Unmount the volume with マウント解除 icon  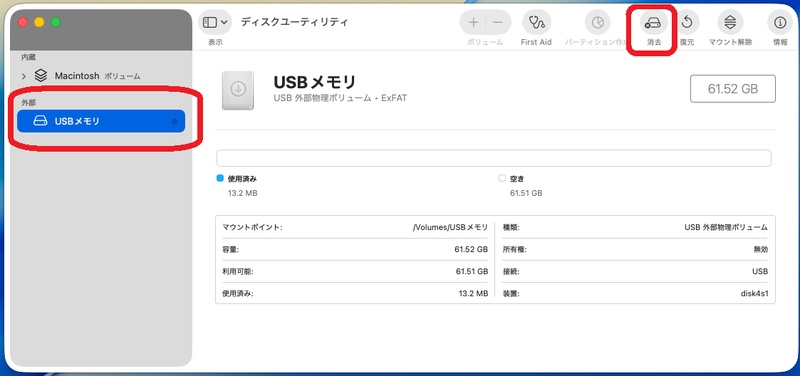pos(730,22)
